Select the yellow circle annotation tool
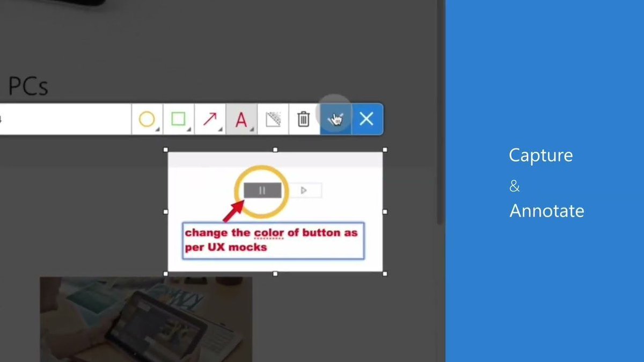Screen dimensions: 644x362 (x=147, y=119)
